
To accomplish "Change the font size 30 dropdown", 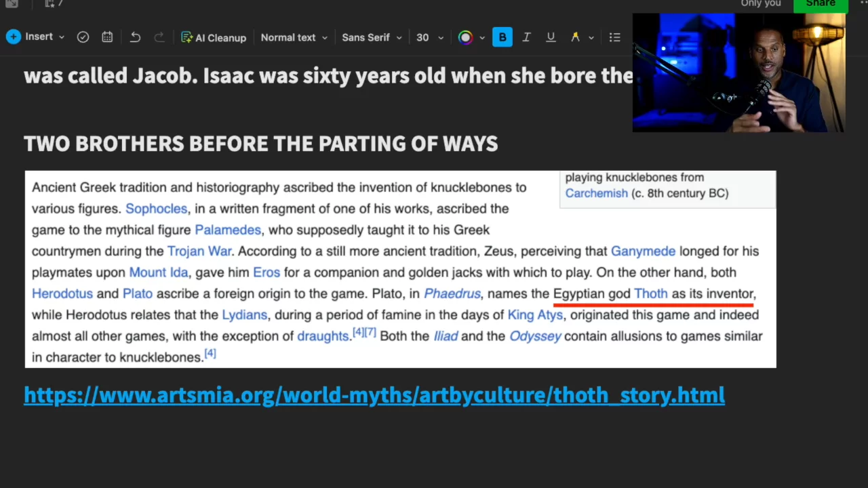I will point(429,37).
